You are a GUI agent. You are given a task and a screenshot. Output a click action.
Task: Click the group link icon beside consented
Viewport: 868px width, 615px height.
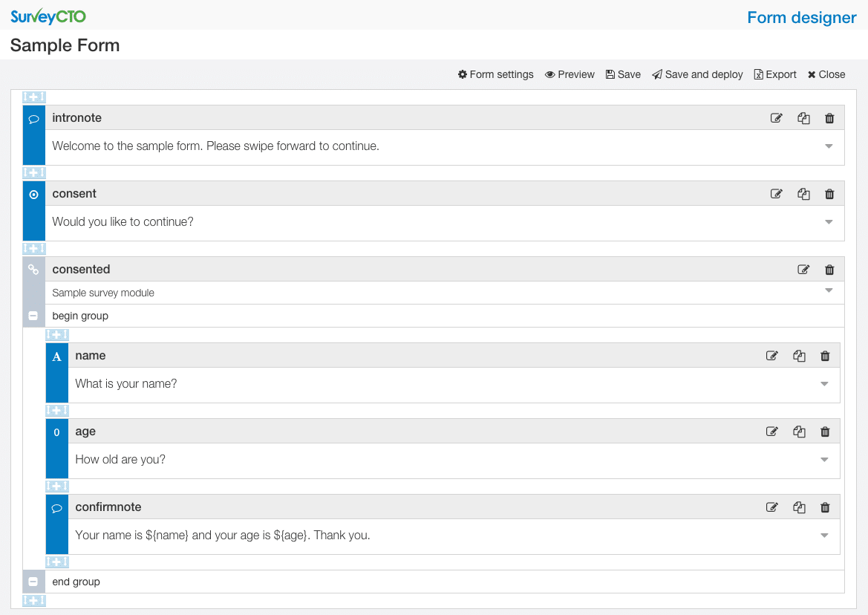click(33, 270)
